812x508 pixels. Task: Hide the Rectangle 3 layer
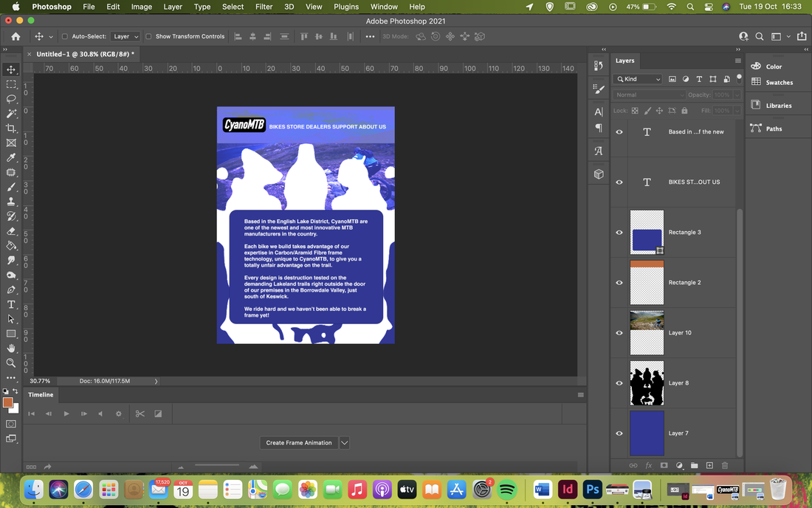coord(619,233)
